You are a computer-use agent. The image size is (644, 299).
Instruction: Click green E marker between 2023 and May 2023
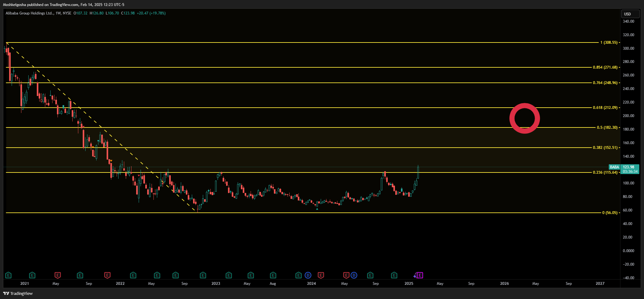229,275
